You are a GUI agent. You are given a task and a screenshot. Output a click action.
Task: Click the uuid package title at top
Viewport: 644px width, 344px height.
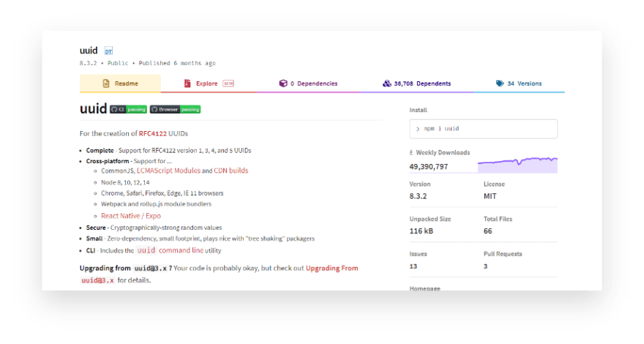pos(89,51)
